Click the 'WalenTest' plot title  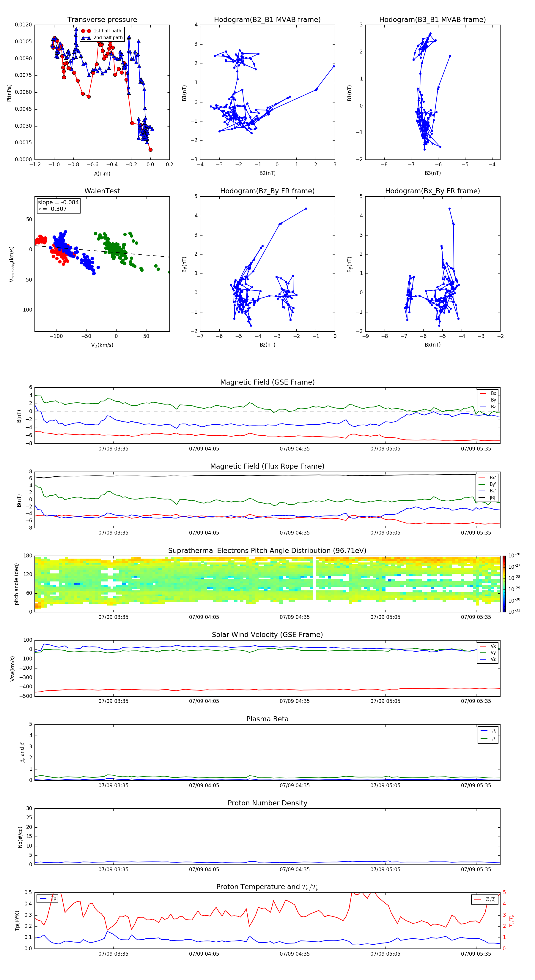tap(102, 191)
